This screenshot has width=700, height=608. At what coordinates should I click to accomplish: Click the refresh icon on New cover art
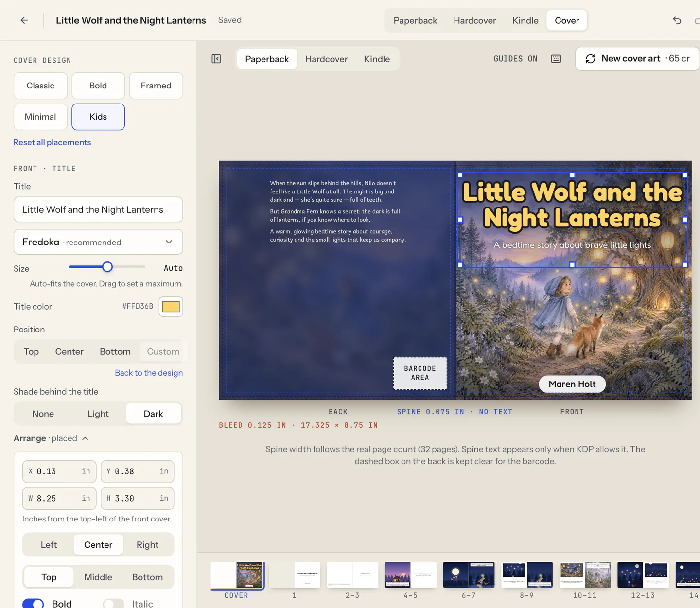point(590,59)
